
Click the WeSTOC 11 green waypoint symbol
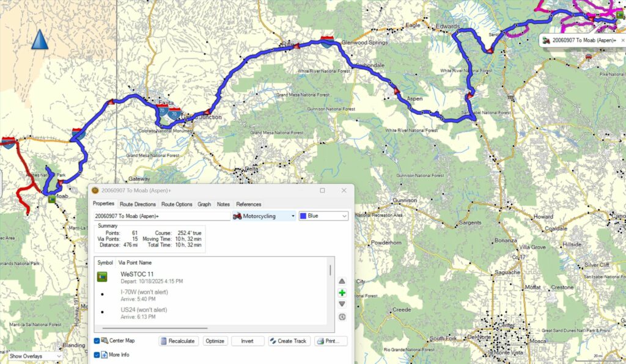(103, 277)
